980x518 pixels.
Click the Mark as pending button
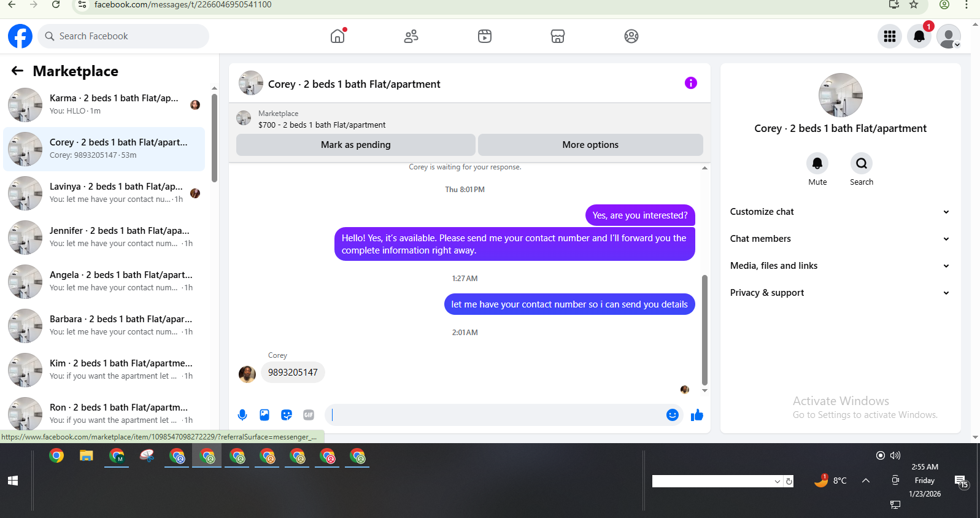[x=356, y=145]
